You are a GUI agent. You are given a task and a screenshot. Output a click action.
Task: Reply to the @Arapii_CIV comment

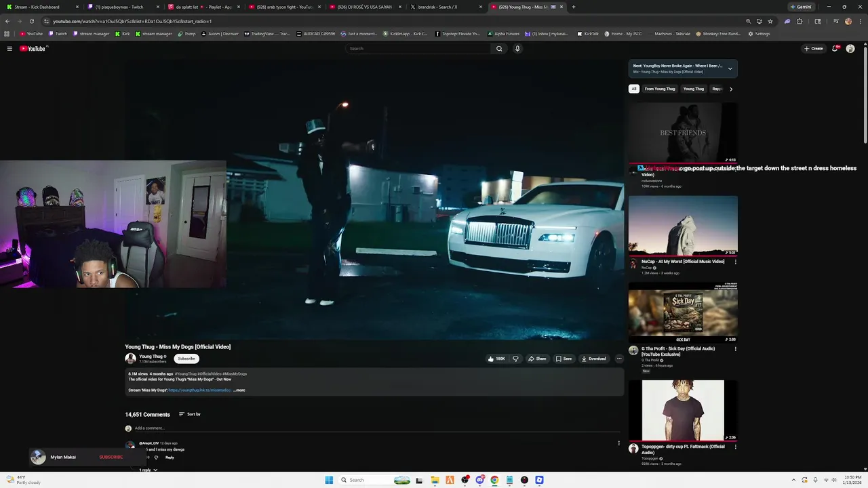pyautogui.click(x=170, y=457)
